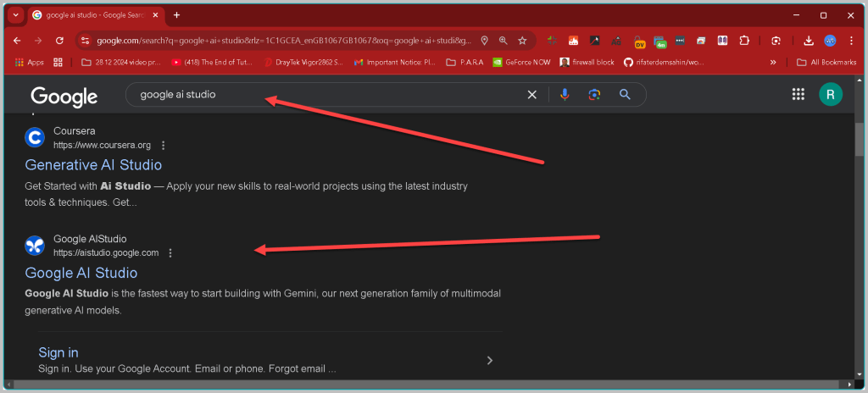Click the location pin icon in address bar

tap(484, 41)
